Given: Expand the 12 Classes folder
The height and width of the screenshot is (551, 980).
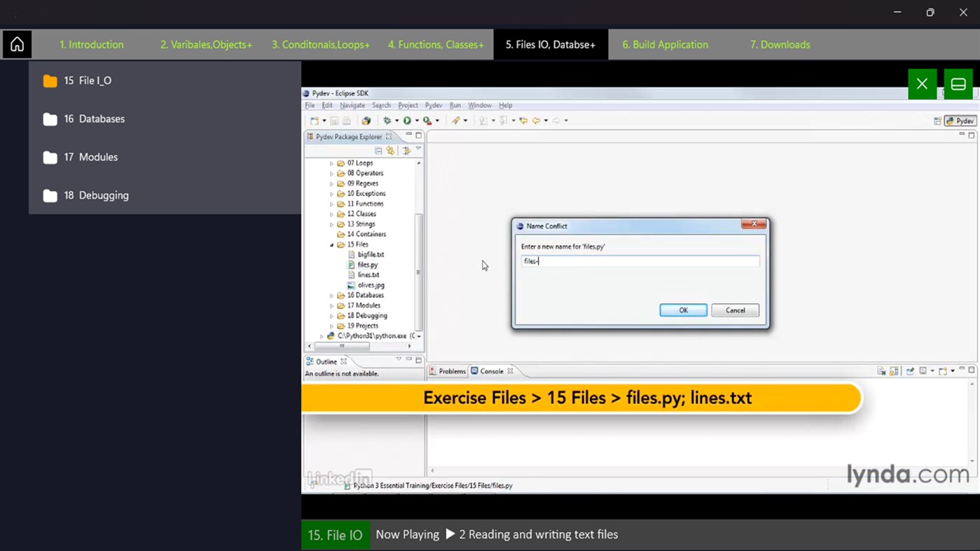Looking at the screenshot, I should (x=332, y=214).
